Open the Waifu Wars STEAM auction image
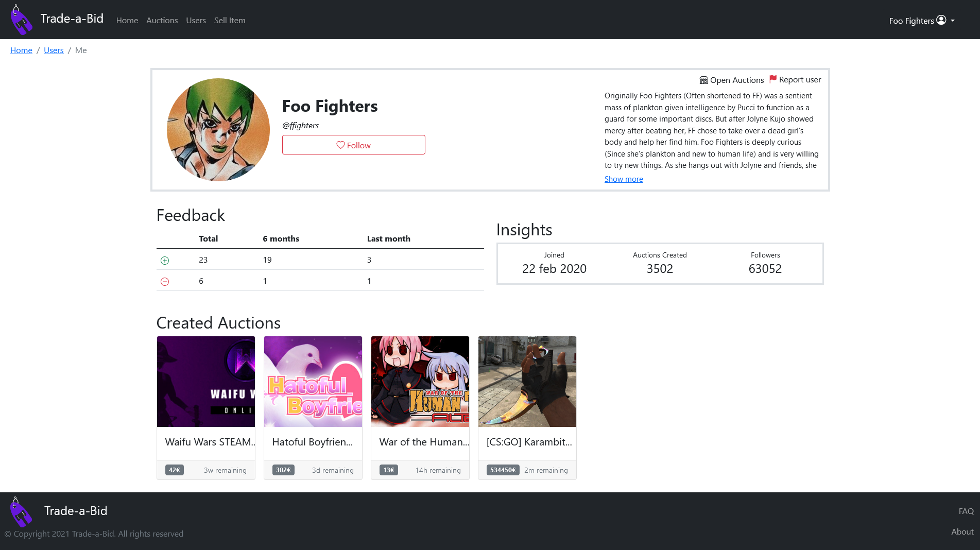The width and height of the screenshot is (980, 550). click(206, 382)
